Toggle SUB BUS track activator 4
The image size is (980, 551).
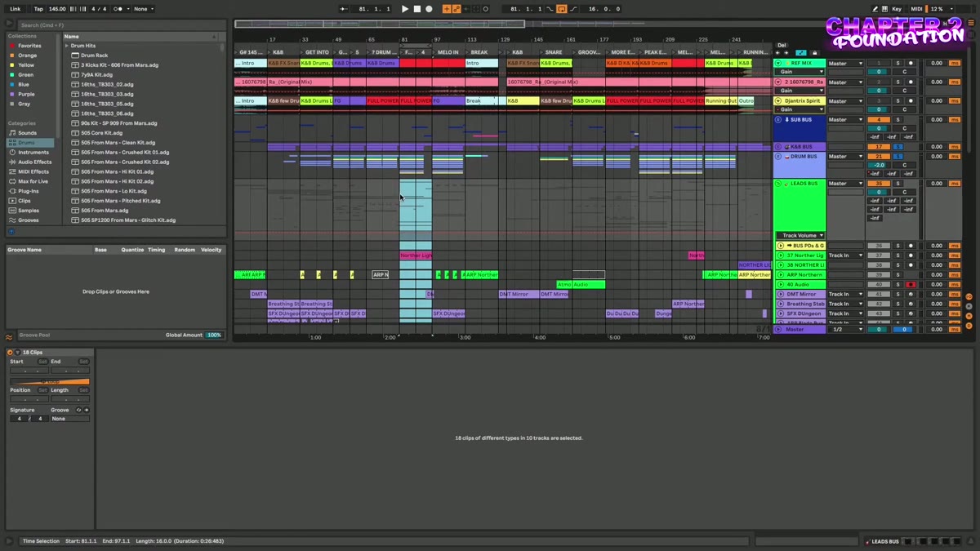[x=878, y=120]
